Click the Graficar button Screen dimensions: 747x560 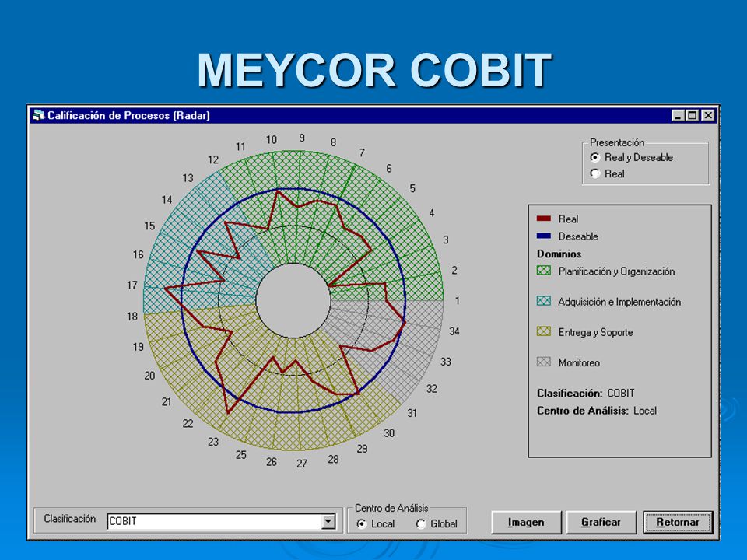point(601,523)
